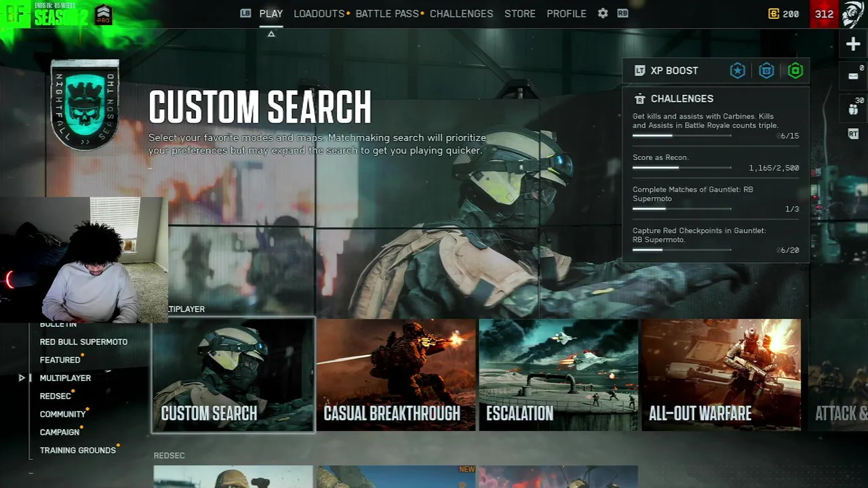Screen dimensions: 868x488
Task: Select the green hexagon XP boost icon
Action: click(x=795, y=70)
